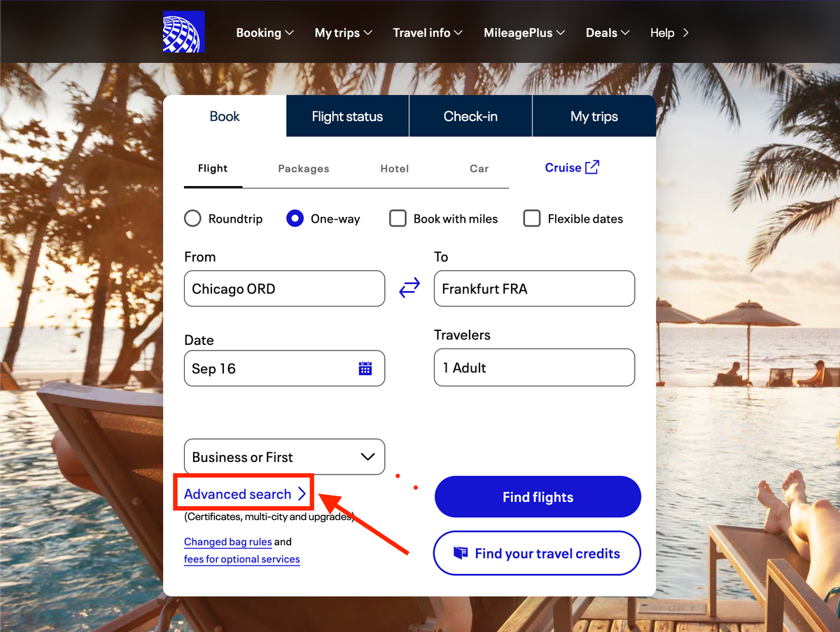Open the Packages tab
Image resolution: width=840 pixels, height=632 pixels.
[303, 168]
